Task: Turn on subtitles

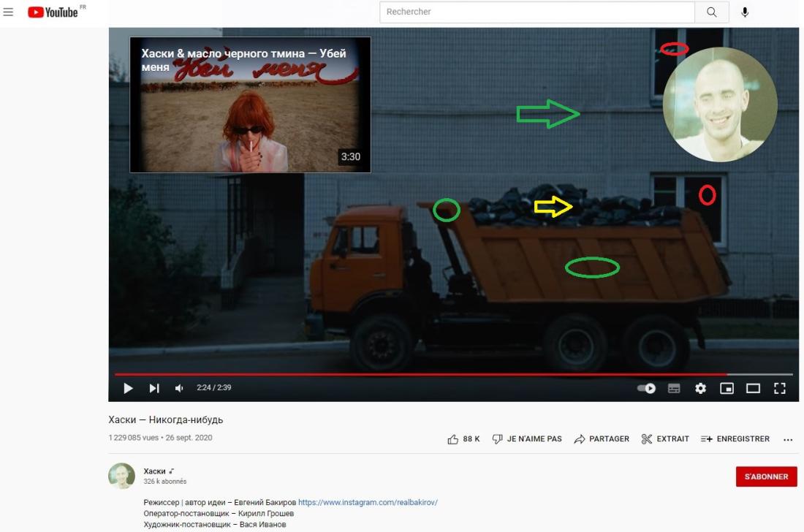Action: click(x=674, y=388)
